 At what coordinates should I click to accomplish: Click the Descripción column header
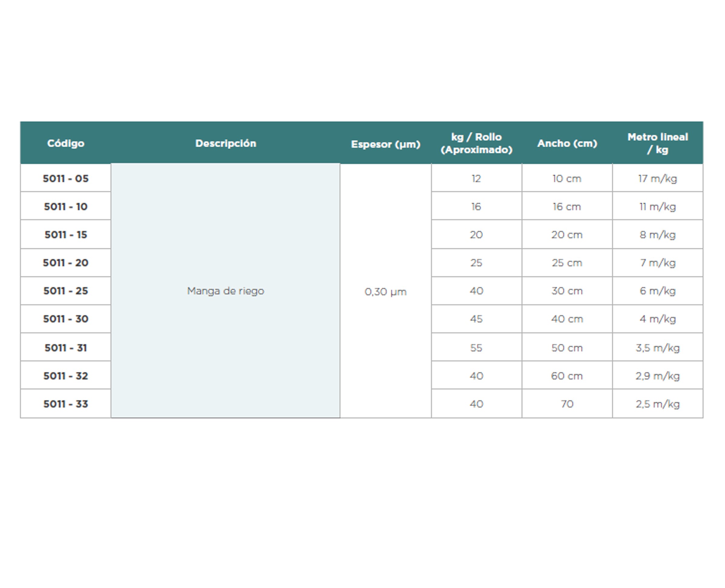pyautogui.click(x=226, y=143)
